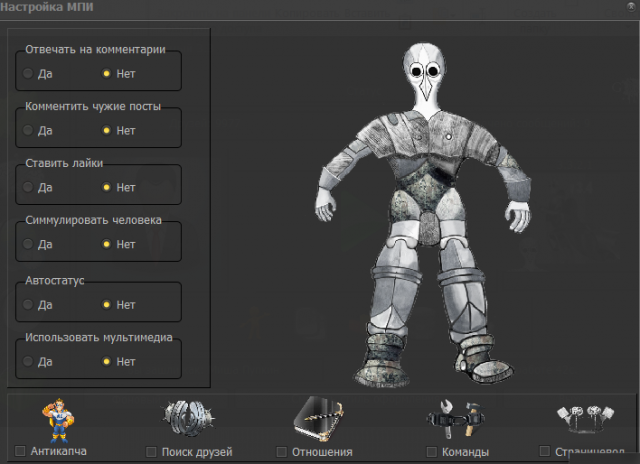
Task: Click the Автостатус group label
Action: point(55,280)
